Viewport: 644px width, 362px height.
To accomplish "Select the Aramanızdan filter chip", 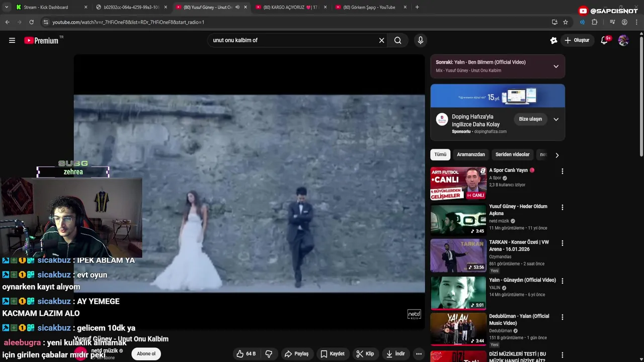I will tap(471, 155).
